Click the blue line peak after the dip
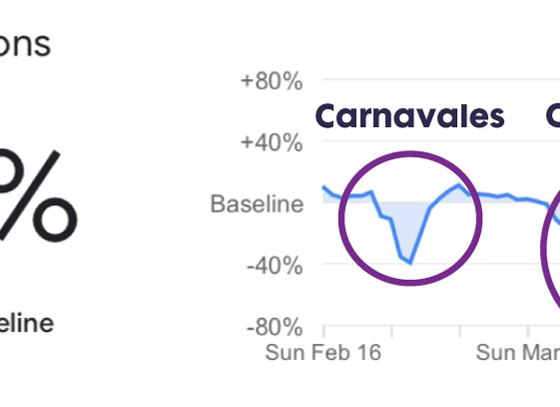This screenshot has height=407, width=560. (x=459, y=185)
